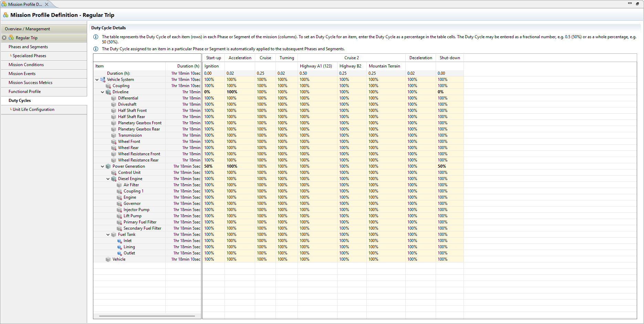The width and height of the screenshot is (644, 324).
Task: Click the Injector Pump icon
Action: click(119, 210)
